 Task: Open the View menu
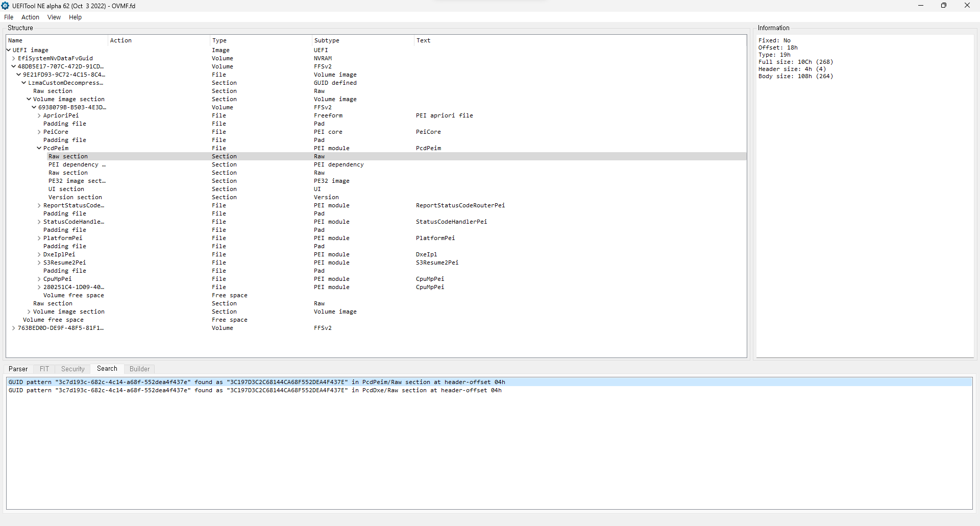[x=54, y=17]
